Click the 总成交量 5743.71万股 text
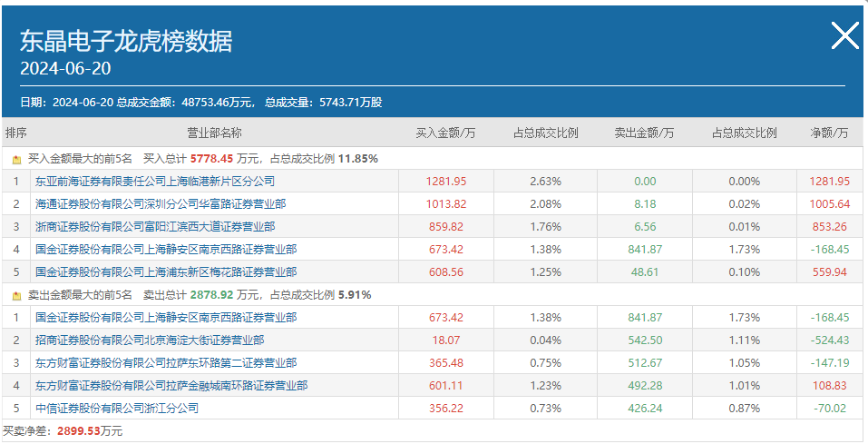The width and height of the screenshot is (868, 444). click(x=324, y=103)
